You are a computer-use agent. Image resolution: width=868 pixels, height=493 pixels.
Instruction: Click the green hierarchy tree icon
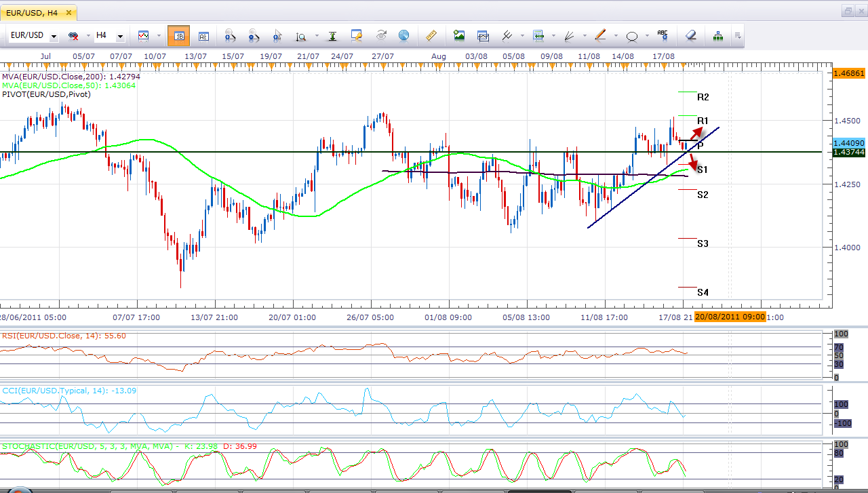coord(718,35)
